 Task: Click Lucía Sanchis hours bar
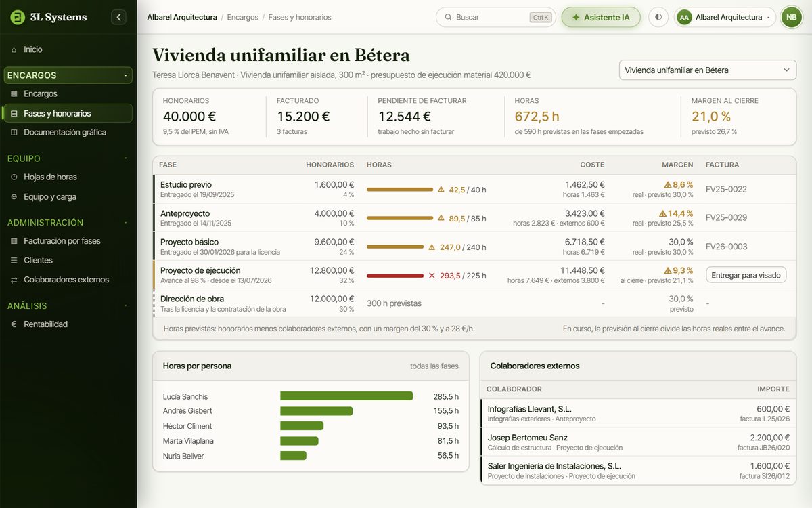pos(346,396)
